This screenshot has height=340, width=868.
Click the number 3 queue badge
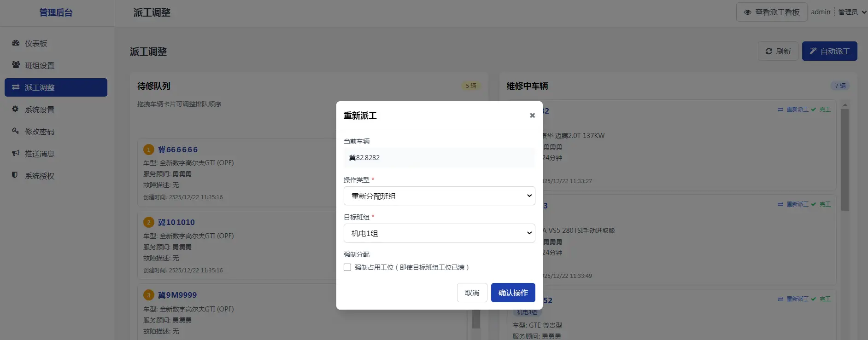click(148, 295)
